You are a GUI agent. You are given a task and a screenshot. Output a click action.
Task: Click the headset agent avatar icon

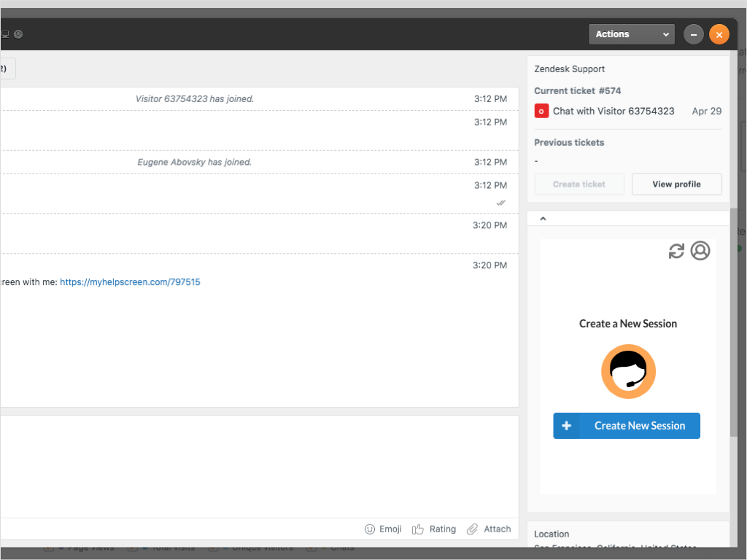pyautogui.click(x=628, y=372)
